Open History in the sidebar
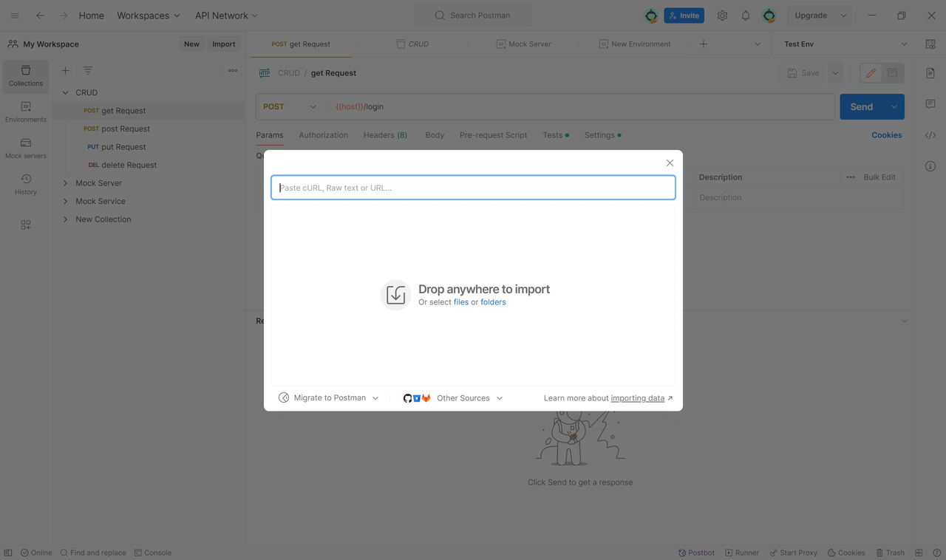 26,185
